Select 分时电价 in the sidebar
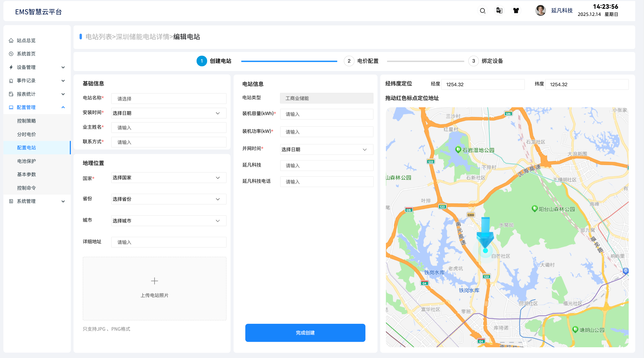Image resolution: width=644 pixels, height=358 pixels. click(27, 134)
